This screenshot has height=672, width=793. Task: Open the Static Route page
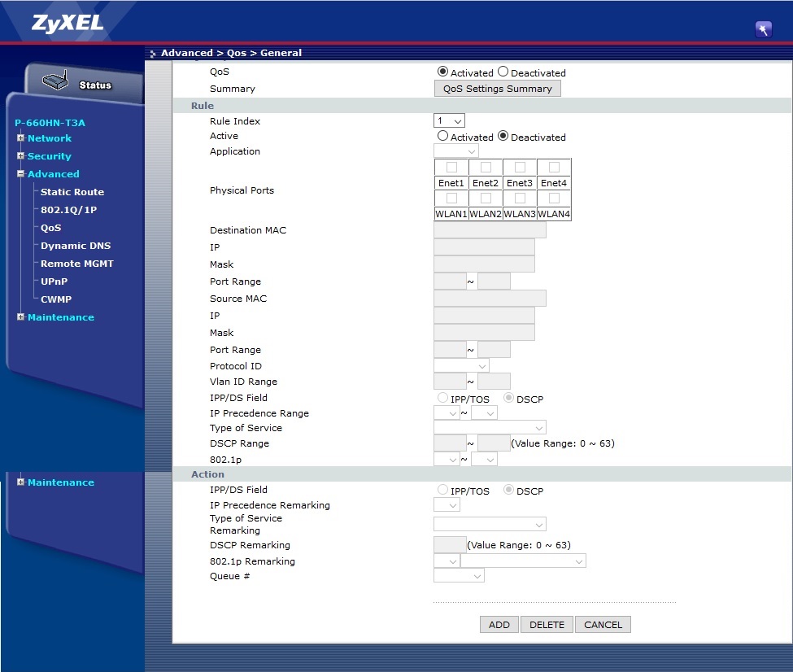point(72,192)
